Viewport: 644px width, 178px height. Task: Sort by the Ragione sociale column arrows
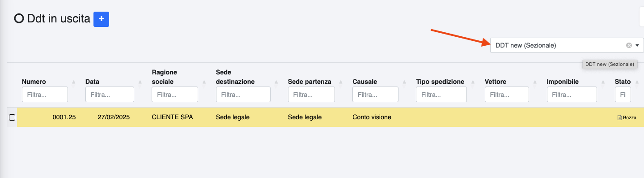click(x=204, y=82)
